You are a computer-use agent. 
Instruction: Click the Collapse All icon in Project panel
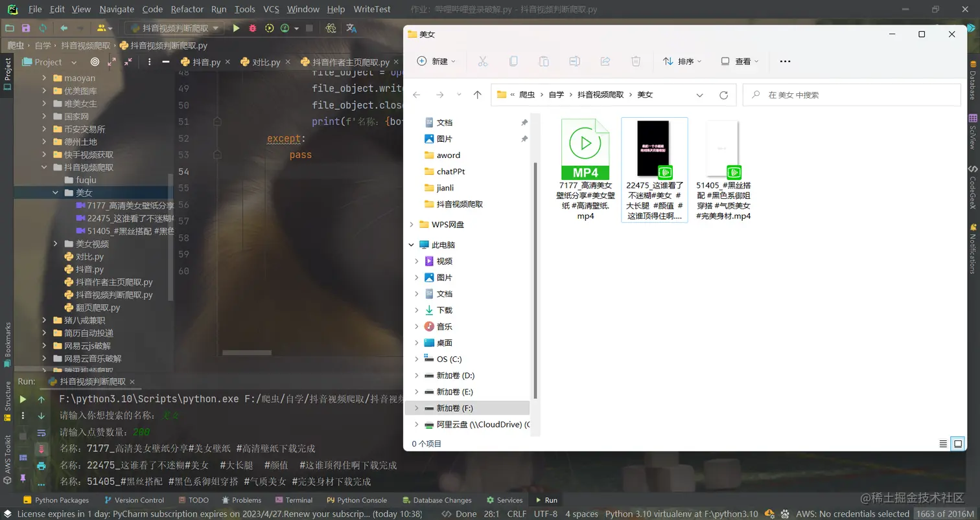click(128, 62)
